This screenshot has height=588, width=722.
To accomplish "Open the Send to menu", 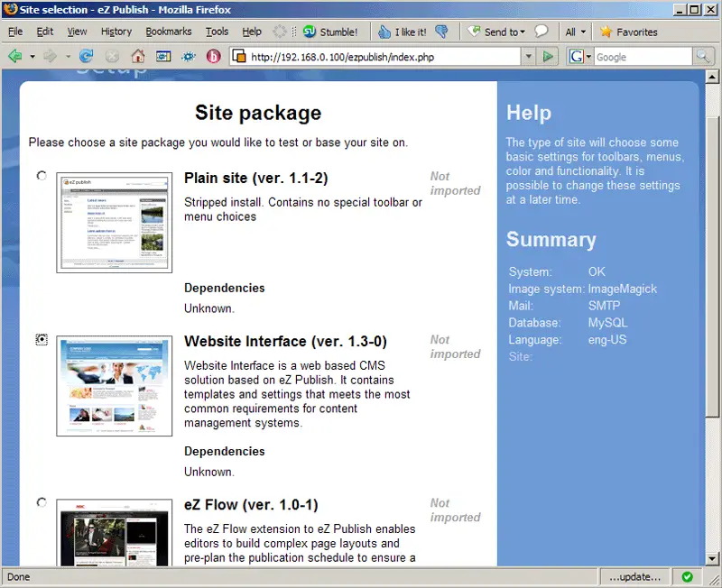I will pyautogui.click(x=496, y=32).
